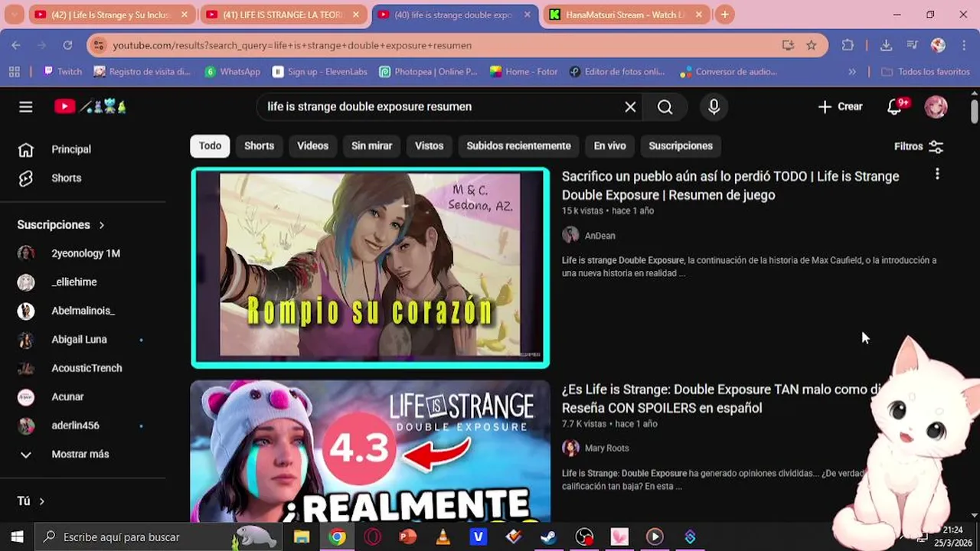980x551 pixels.
Task: Switch to HanaMatsuri Stream tab
Action: click(626, 15)
